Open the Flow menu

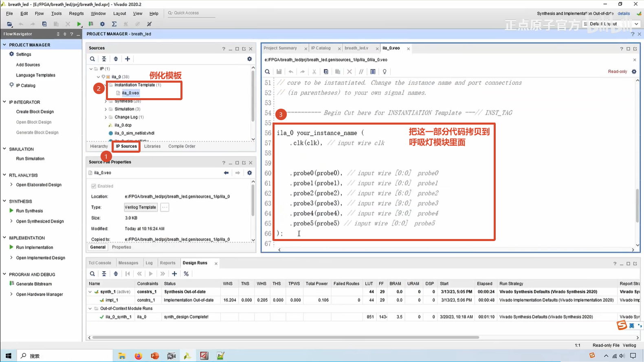coord(39,13)
